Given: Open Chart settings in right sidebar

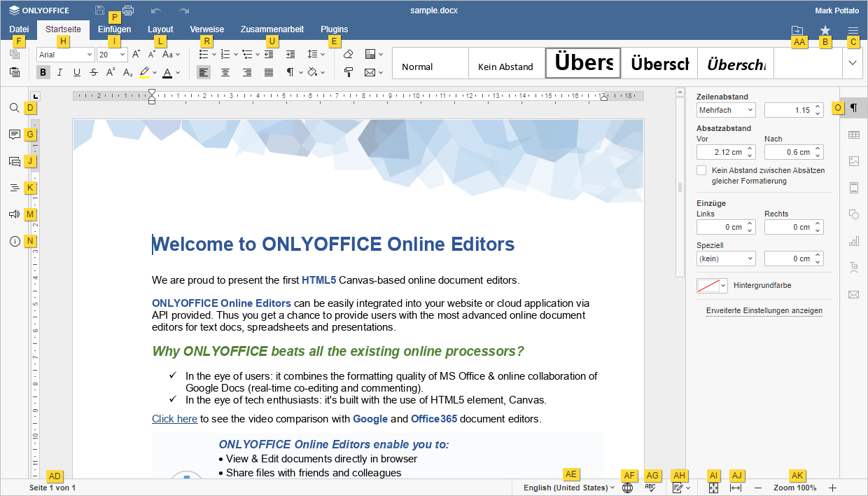Looking at the screenshot, I should click(x=853, y=241).
